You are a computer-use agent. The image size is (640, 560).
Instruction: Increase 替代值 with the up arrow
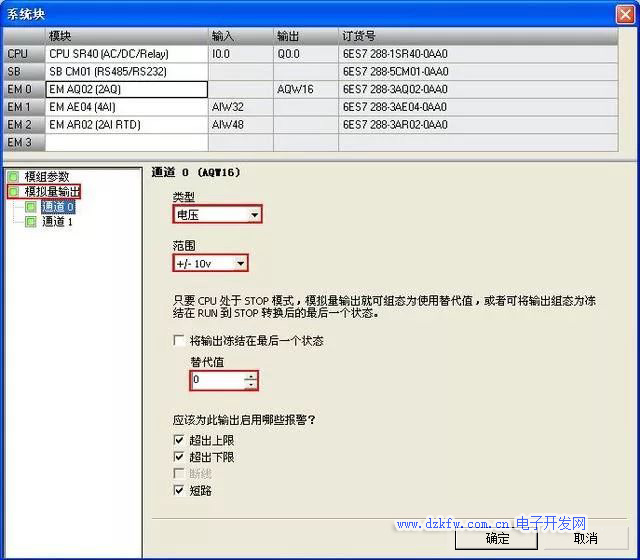tap(250, 376)
